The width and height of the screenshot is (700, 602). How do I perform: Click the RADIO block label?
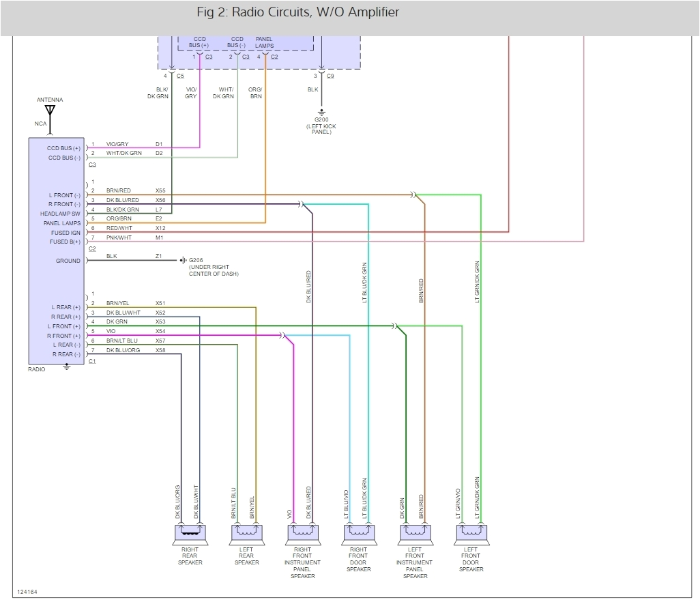[35, 369]
